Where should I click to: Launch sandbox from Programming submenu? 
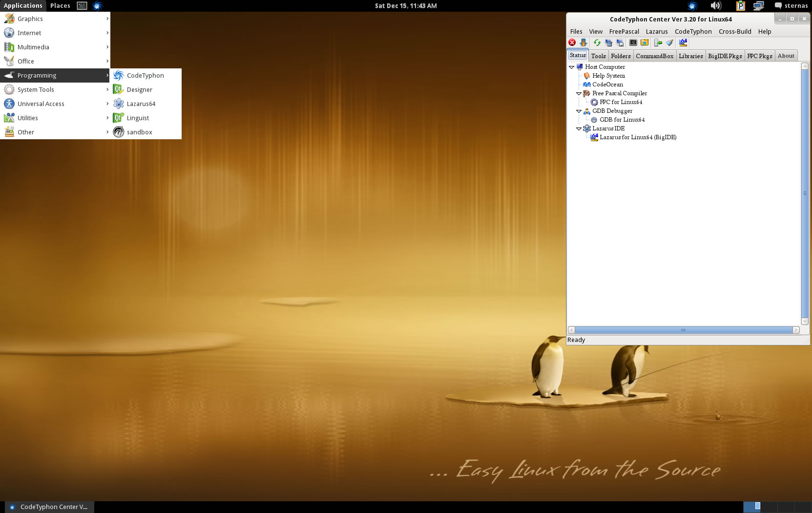click(146, 132)
